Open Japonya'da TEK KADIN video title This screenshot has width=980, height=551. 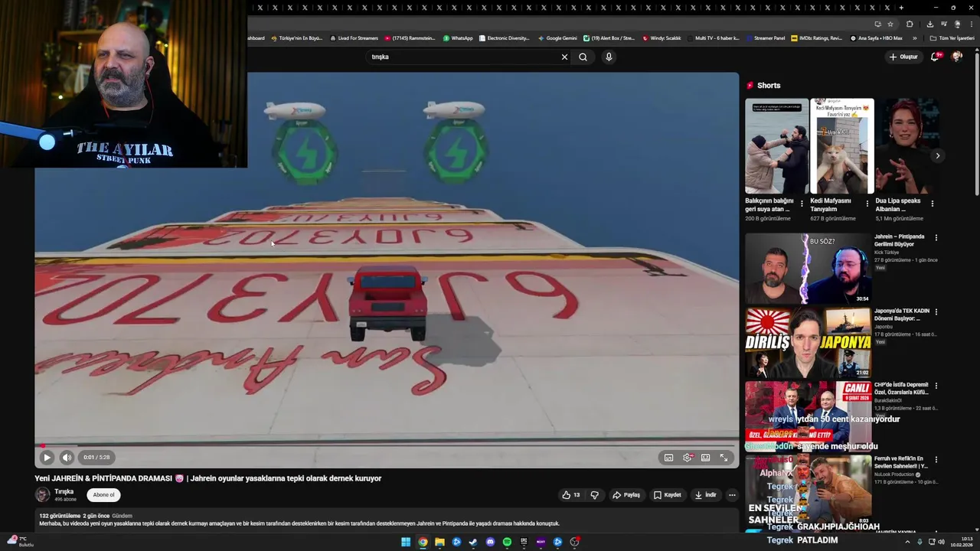click(x=902, y=315)
